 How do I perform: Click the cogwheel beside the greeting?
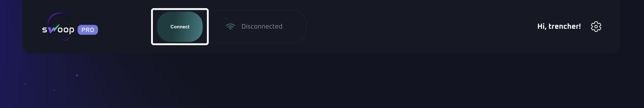596,27
